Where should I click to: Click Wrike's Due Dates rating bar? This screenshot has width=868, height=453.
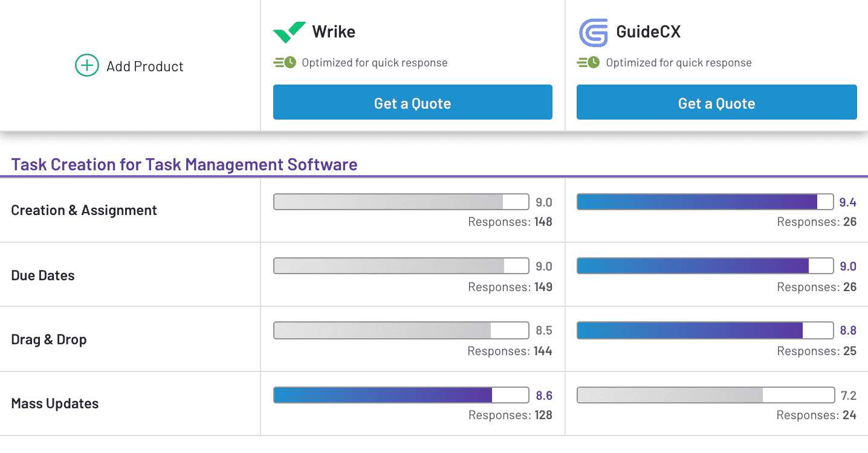401,266
